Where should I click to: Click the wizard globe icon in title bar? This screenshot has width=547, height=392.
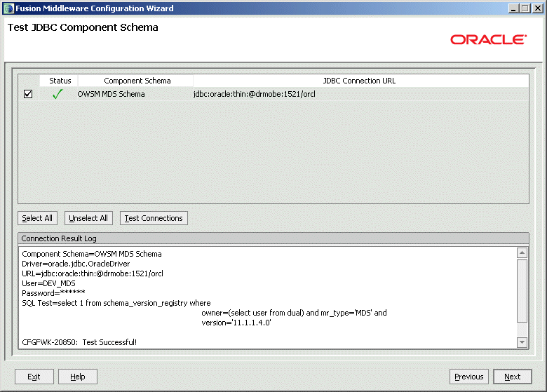(x=8, y=8)
